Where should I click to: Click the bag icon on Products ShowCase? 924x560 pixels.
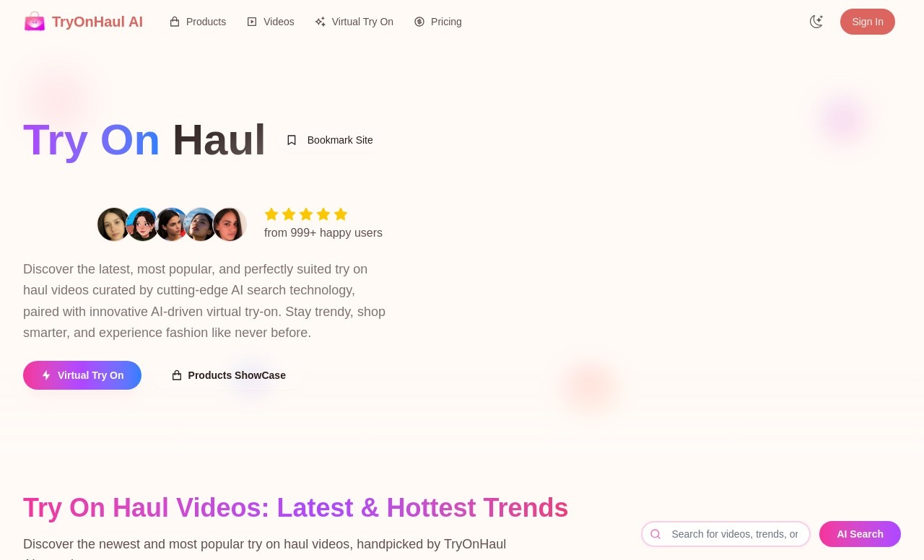(177, 375)
